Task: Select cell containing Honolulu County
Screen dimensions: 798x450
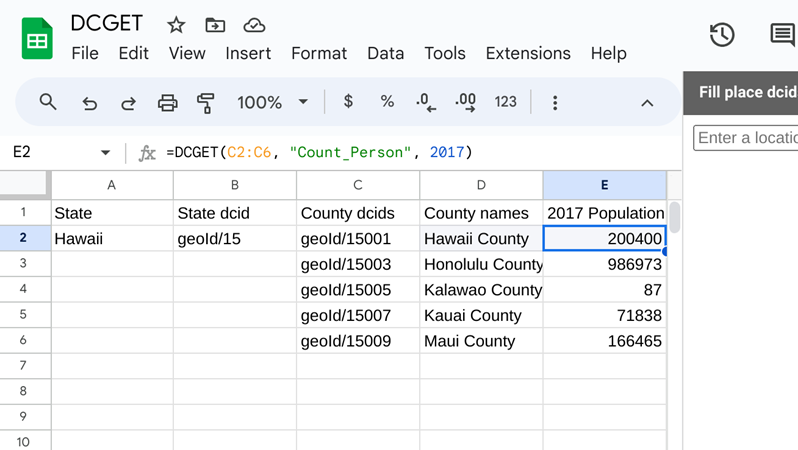Action: (x=481, y=264)
